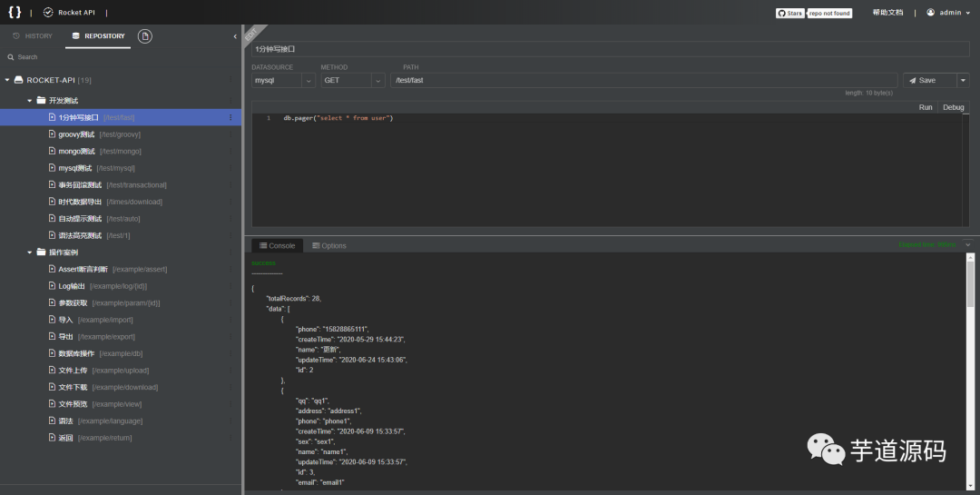Click the 操作案例 folder icon
The height and width of the screenshot is (495, 980).
point(41,252)
